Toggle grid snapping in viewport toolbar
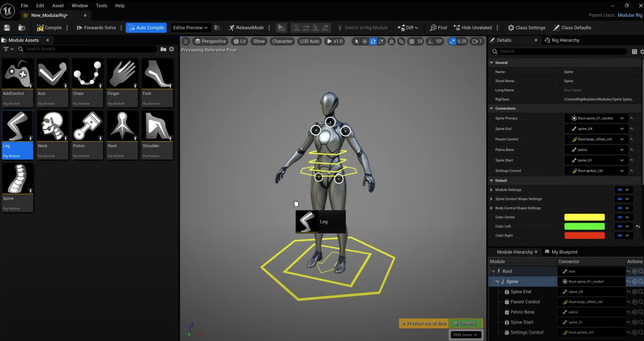The height and width of the screenshot is (341, 644). click(x=412, y=41)
